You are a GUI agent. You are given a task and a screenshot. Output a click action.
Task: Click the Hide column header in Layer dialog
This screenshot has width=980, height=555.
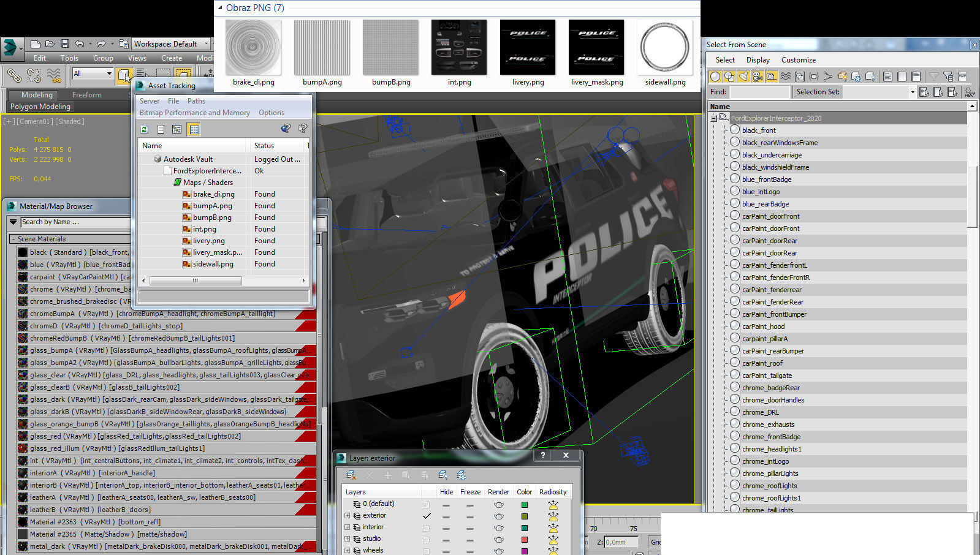coord(446,492)
